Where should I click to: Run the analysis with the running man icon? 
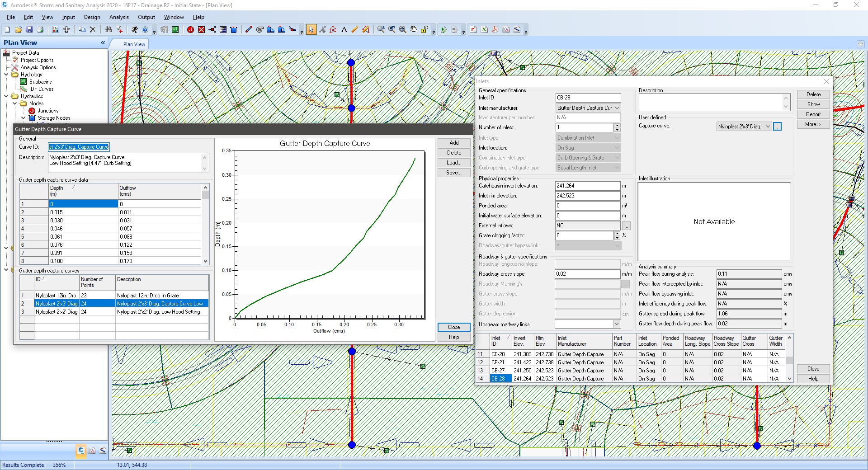[134, 29]
